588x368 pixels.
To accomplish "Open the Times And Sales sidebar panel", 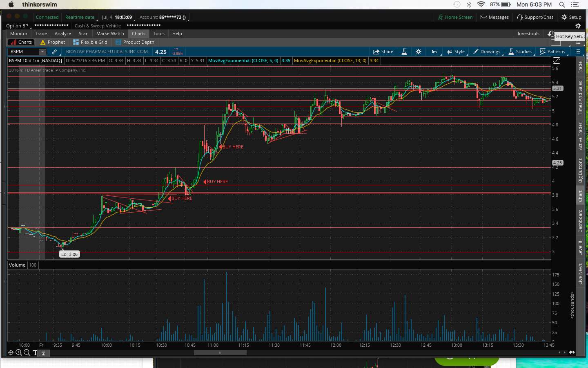I will pos(580,98).
